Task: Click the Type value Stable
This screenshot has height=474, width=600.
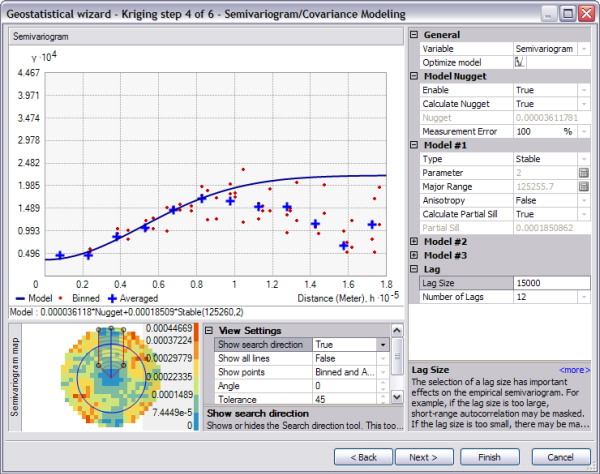Action: 528,159
